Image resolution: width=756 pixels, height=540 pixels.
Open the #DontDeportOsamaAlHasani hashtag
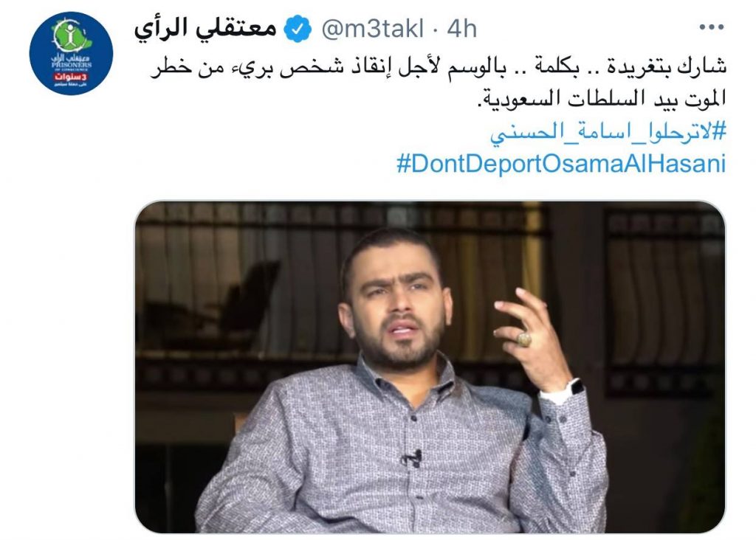tap(561, 163)
